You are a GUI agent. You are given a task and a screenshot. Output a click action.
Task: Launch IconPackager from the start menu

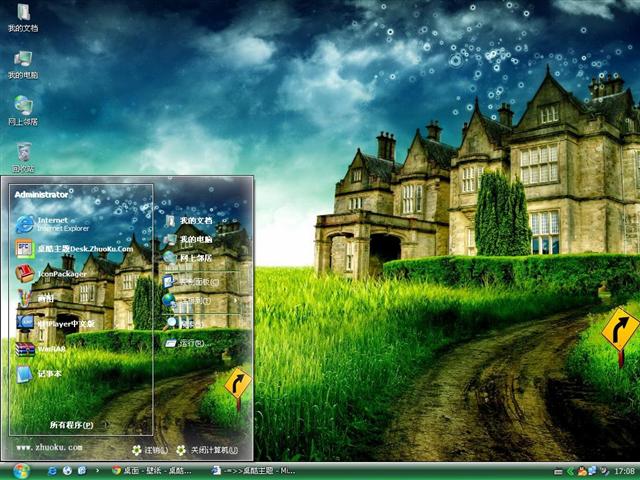(51, 274)
